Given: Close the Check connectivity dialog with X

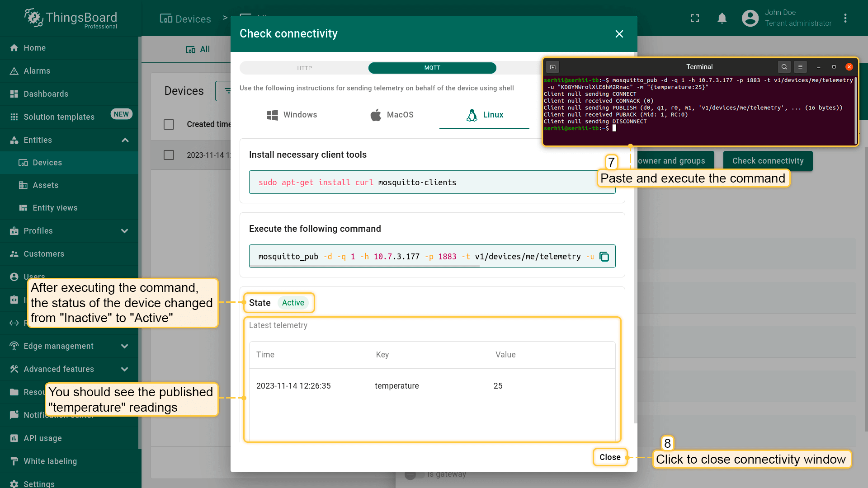Looking at the screenshot, I should point(619,34).
